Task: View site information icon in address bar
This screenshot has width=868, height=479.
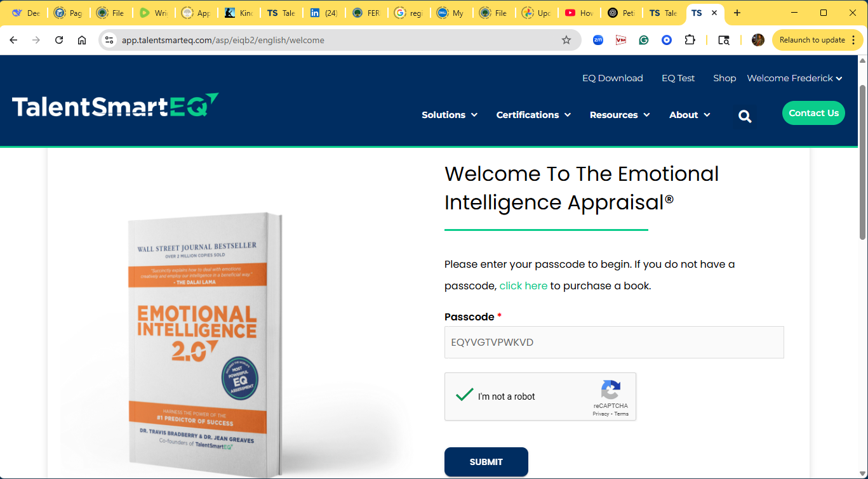Action: point(109,40)
